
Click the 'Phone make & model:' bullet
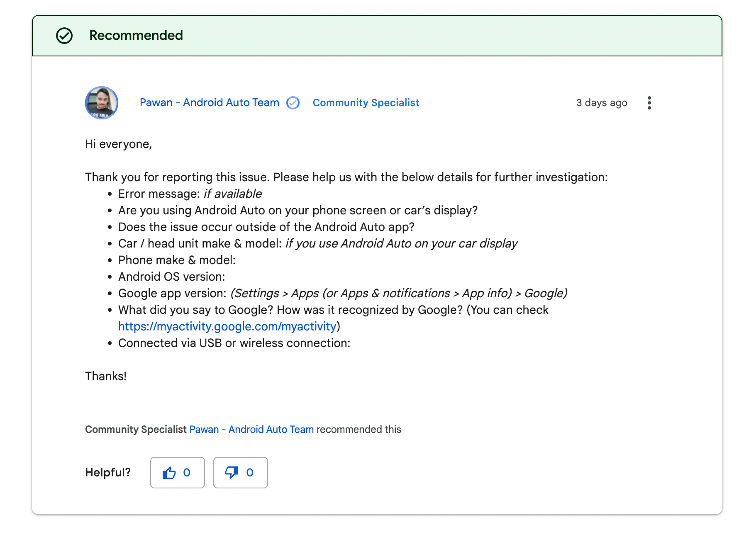click(x=177, y=260)
